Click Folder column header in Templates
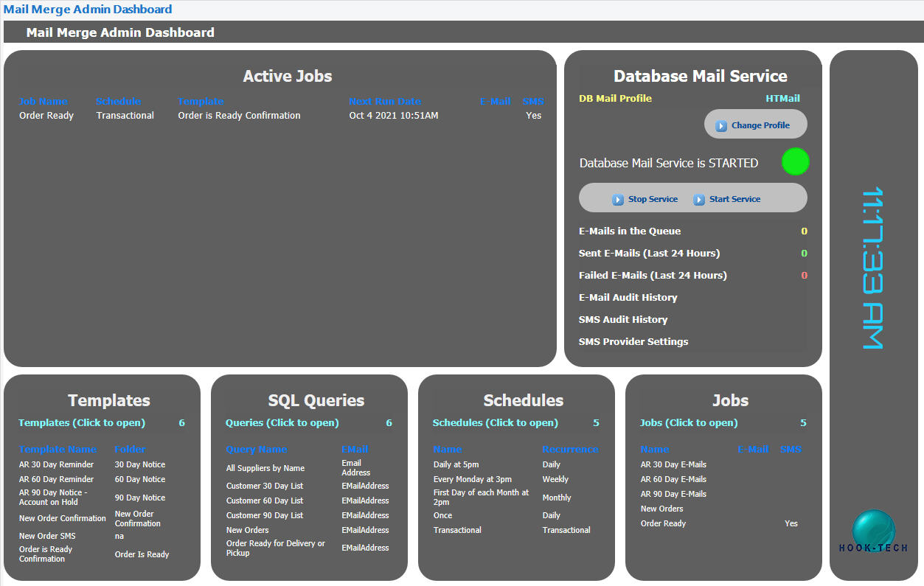 pos(130,450)
